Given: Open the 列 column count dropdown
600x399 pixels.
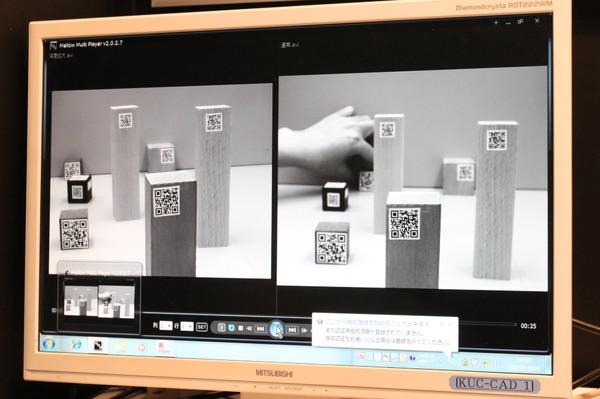Looking at the screenshot, I should (166, 326).
